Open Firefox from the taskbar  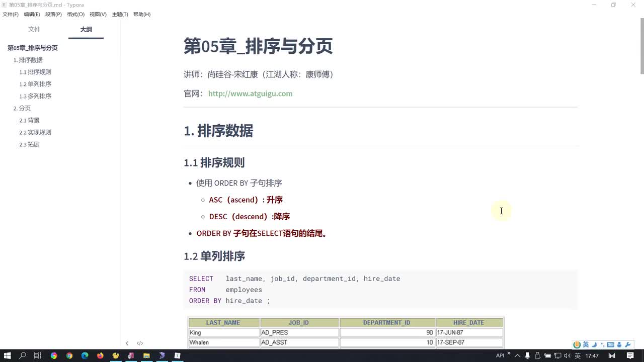(x=100, y=355)
